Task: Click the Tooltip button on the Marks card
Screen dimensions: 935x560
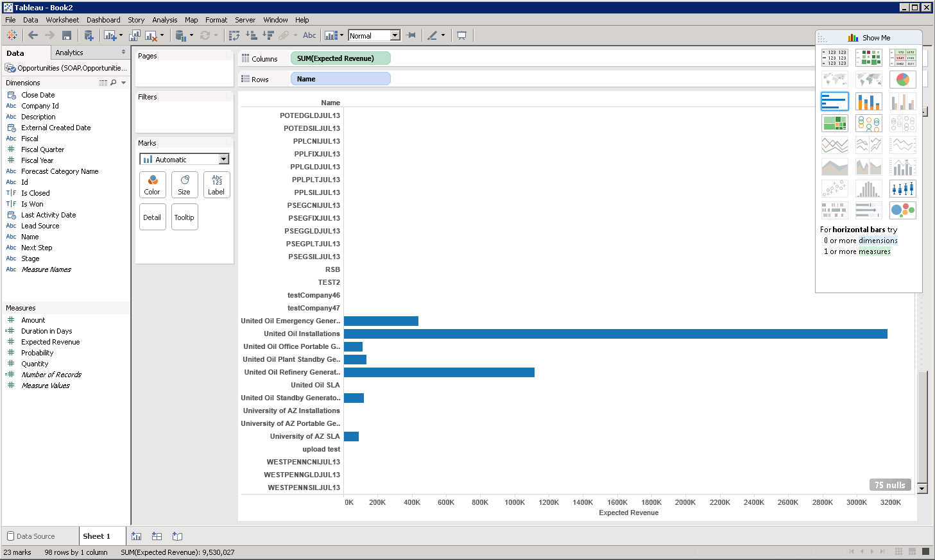Action: [x=184, y=217]
